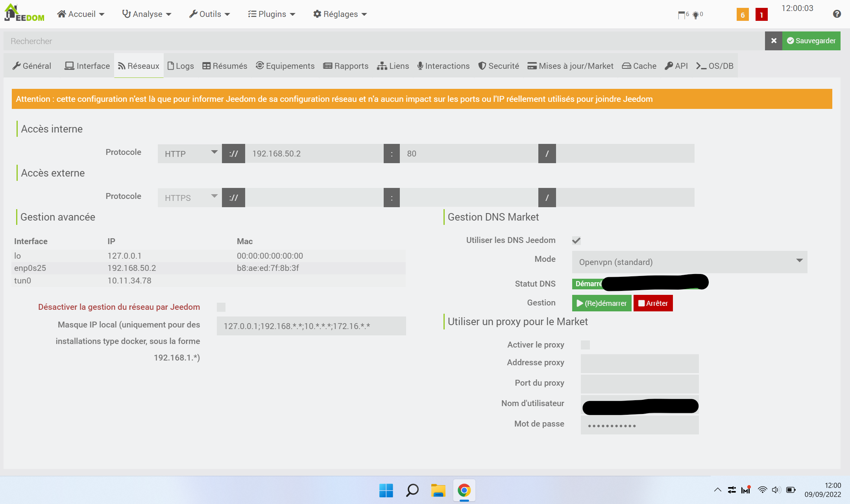The width and height of the screenshot is (850, 504).
Task: Switch to the Securité tab
Action: point(499,66)
